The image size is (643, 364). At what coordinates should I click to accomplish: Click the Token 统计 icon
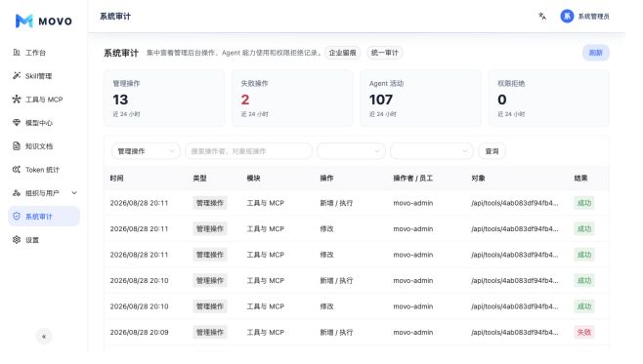tap(17, 170)
